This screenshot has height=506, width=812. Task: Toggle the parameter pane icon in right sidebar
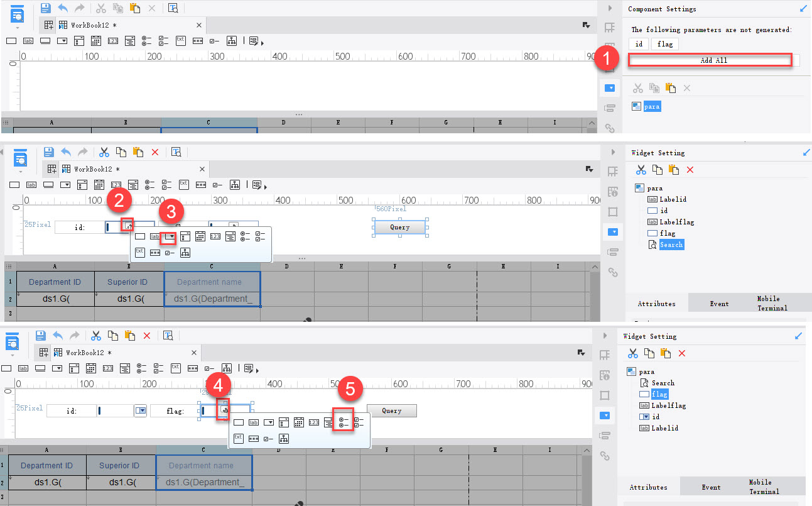tap(610, 88)
